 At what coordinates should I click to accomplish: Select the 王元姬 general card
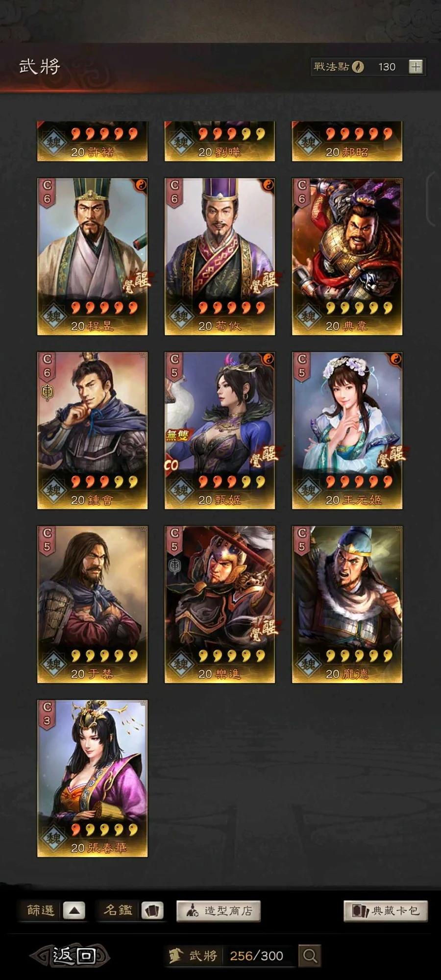[347, 431]
